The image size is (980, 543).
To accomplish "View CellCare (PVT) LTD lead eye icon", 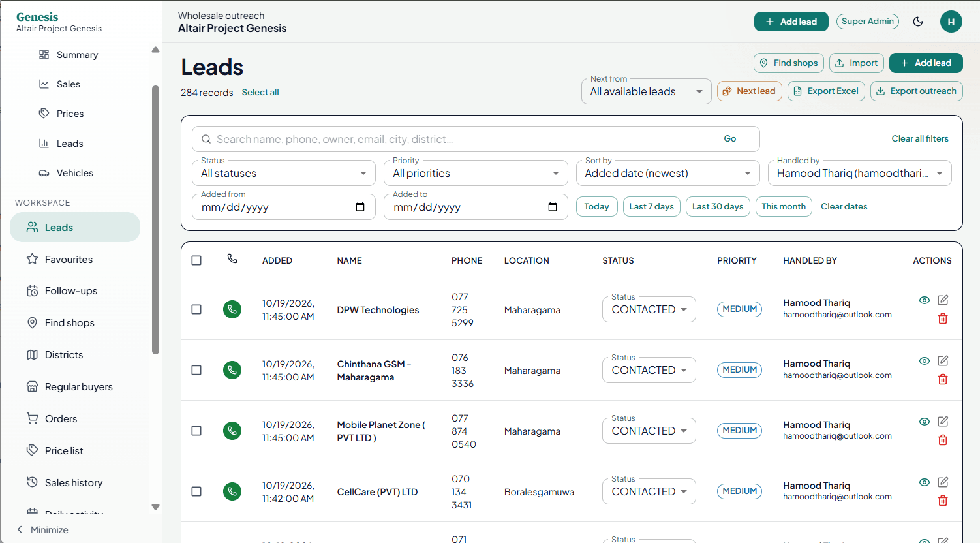I will click(x=925, y=482).
